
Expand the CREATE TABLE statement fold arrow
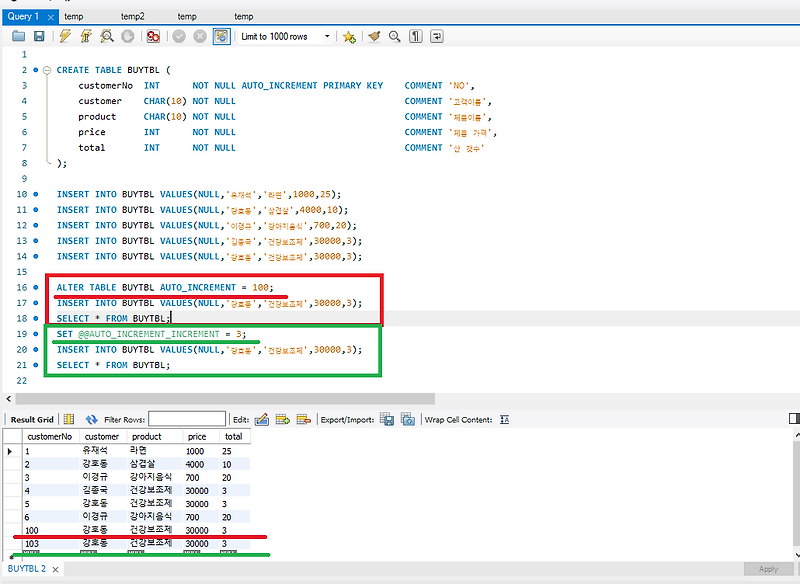(x=47, y=70)
